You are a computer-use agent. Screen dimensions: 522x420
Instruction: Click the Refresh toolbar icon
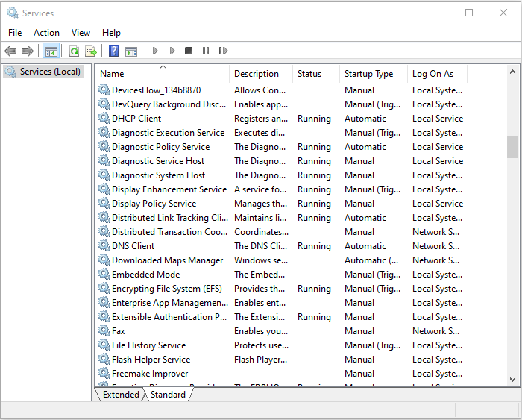click(x=74, y=51)
